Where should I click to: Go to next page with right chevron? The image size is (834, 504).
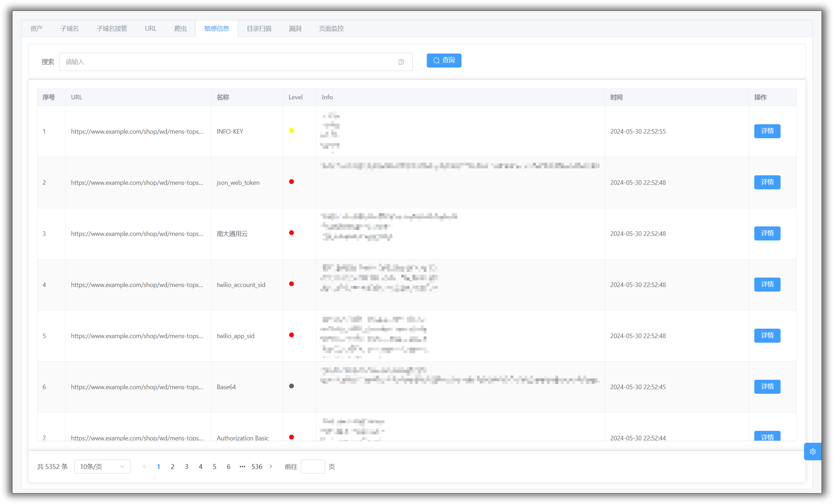click(x=271, y=466)
